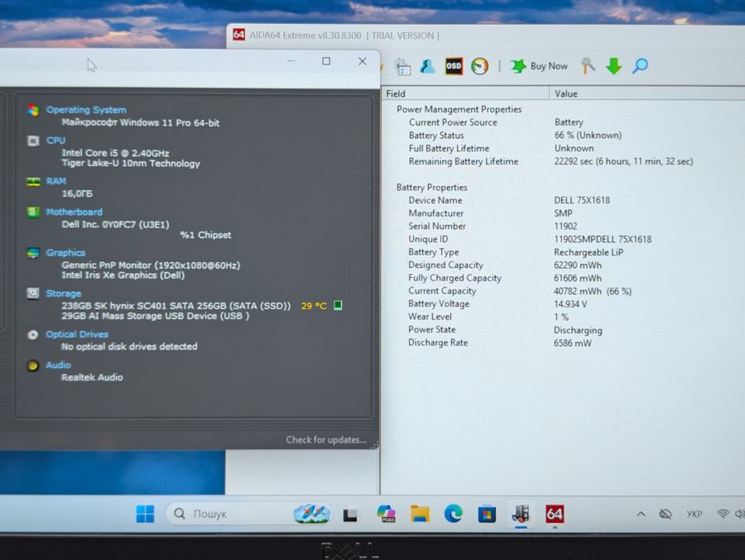Open the OSD panel toolbar icon
The image size is (745, 560).
point(454,66)
